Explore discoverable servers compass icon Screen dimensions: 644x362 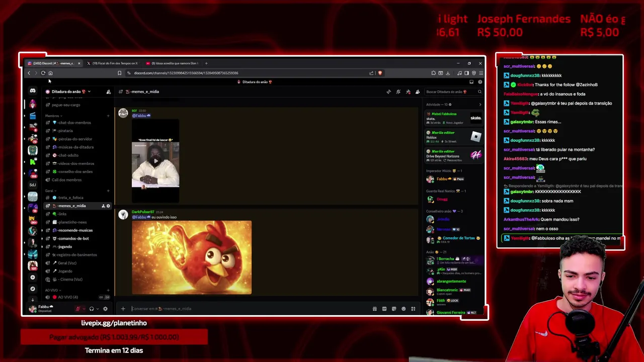[x=33, y=289]
